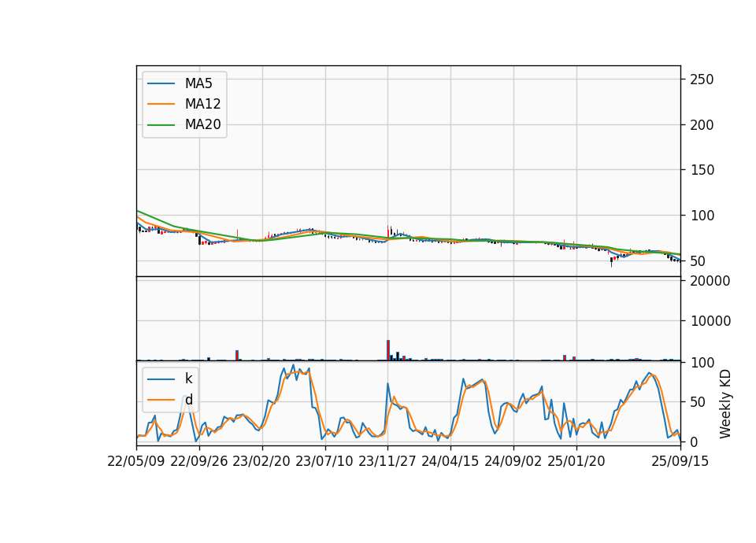Click the 20000 volume axis label
This screenshot has height=543, width=756.
710,281
